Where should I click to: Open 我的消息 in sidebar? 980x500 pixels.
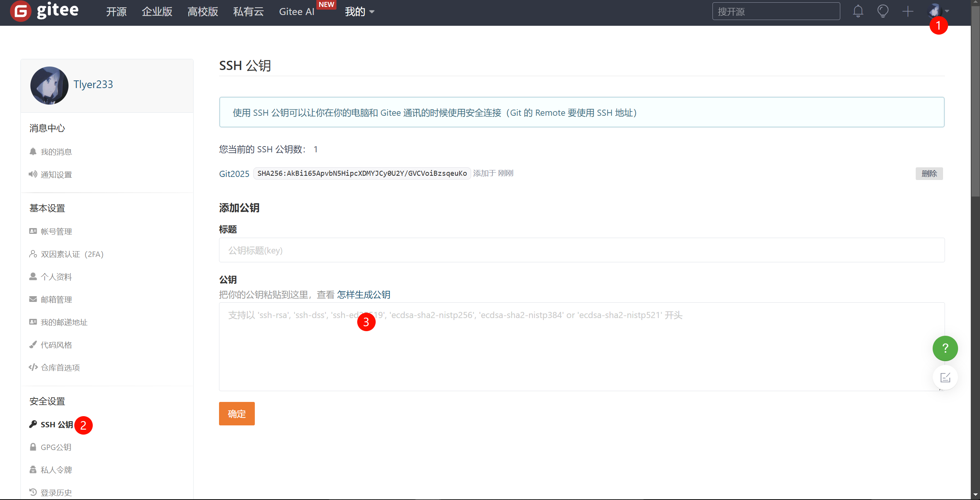(56, 152)
